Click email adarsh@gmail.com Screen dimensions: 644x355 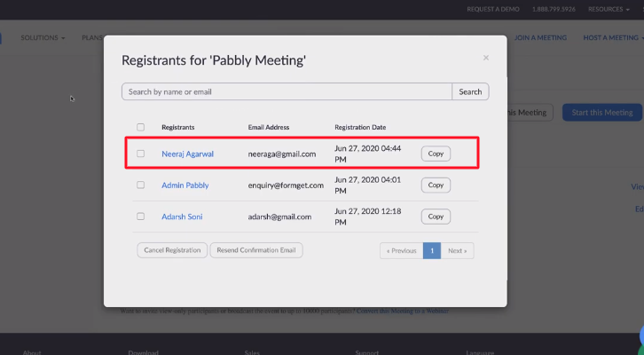pyautogui.click(x=279, y=217)
